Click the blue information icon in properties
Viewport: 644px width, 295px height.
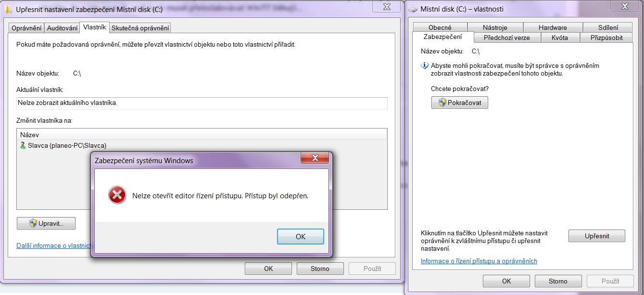point(424,66)
